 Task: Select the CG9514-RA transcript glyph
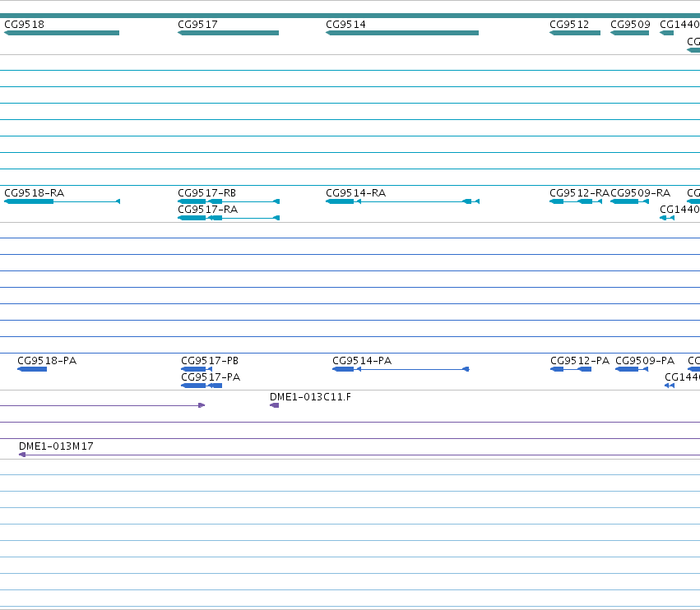point(403,201)
